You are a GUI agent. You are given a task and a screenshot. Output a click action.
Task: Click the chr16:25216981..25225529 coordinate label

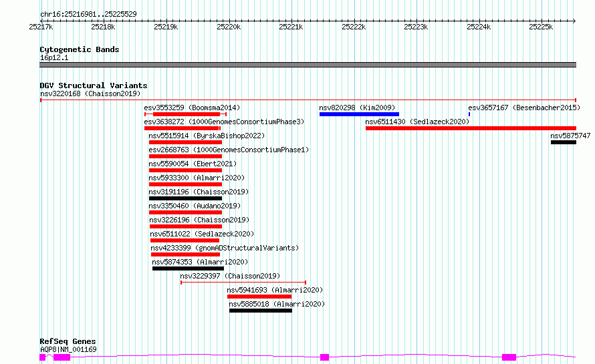[88, 14]
